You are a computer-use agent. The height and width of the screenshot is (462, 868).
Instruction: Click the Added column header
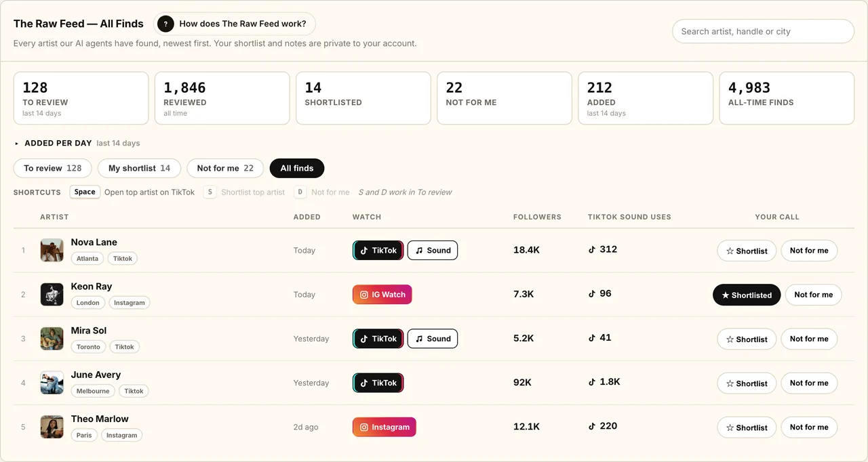pyautogui.click(x=307, y=217)
